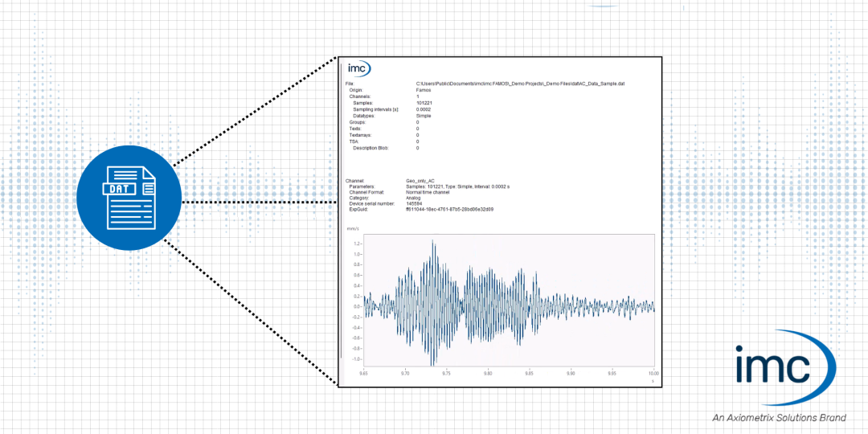Click the ExpGuid value string

(449, 210)
